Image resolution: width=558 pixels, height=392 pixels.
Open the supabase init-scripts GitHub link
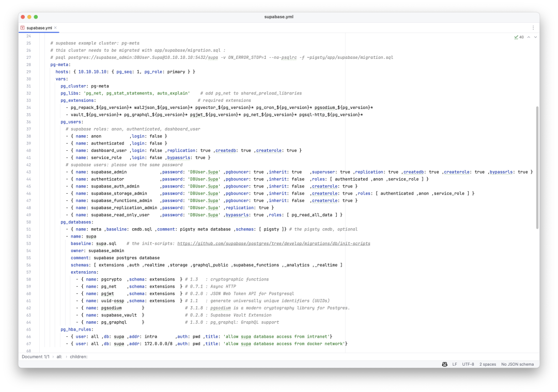[x=274, y=244]
